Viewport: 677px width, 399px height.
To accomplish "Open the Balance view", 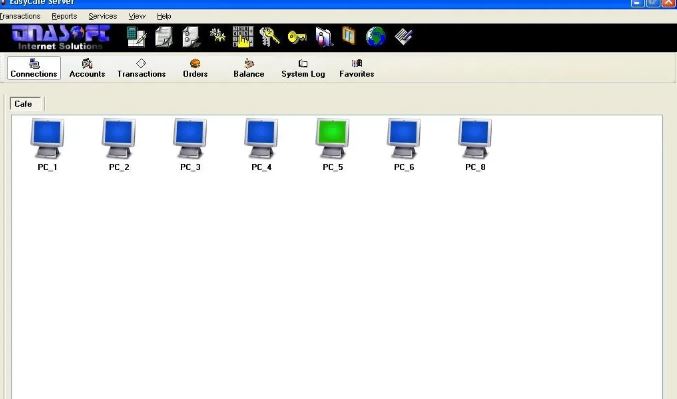I will [249, 68].
